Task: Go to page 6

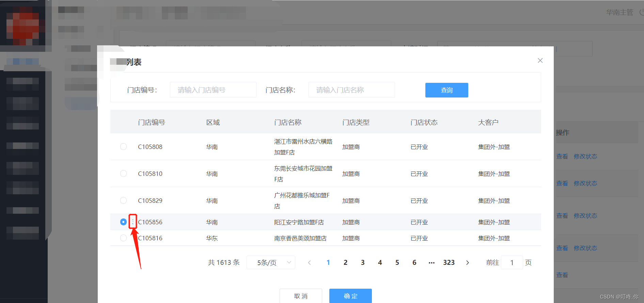Action: (414, 262)
